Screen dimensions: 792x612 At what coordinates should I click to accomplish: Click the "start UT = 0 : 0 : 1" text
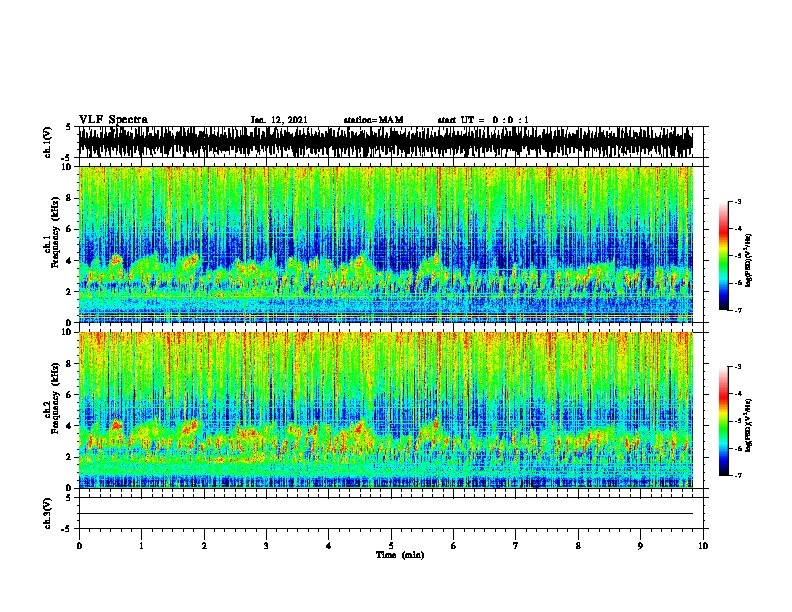pos(483,120)
